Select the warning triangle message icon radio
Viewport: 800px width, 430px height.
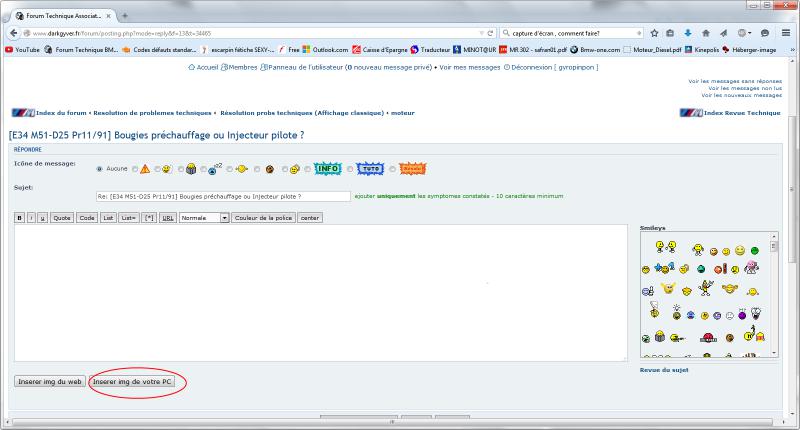135,168
